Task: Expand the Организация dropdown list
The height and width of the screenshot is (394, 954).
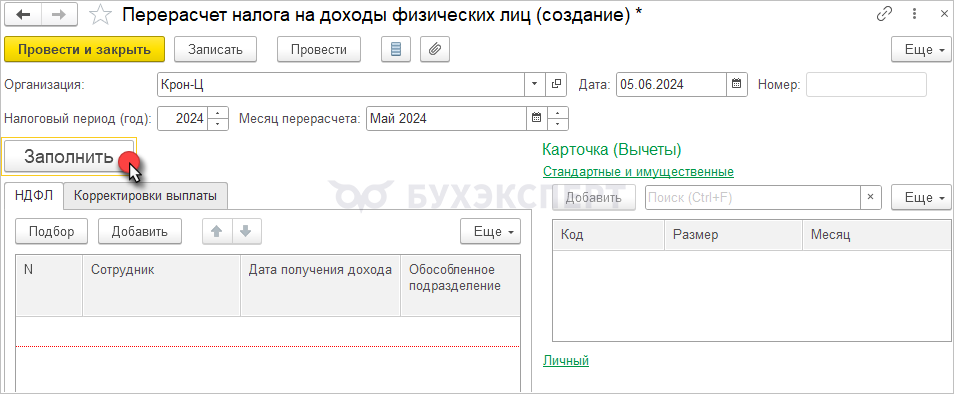Action: point(535,85)
